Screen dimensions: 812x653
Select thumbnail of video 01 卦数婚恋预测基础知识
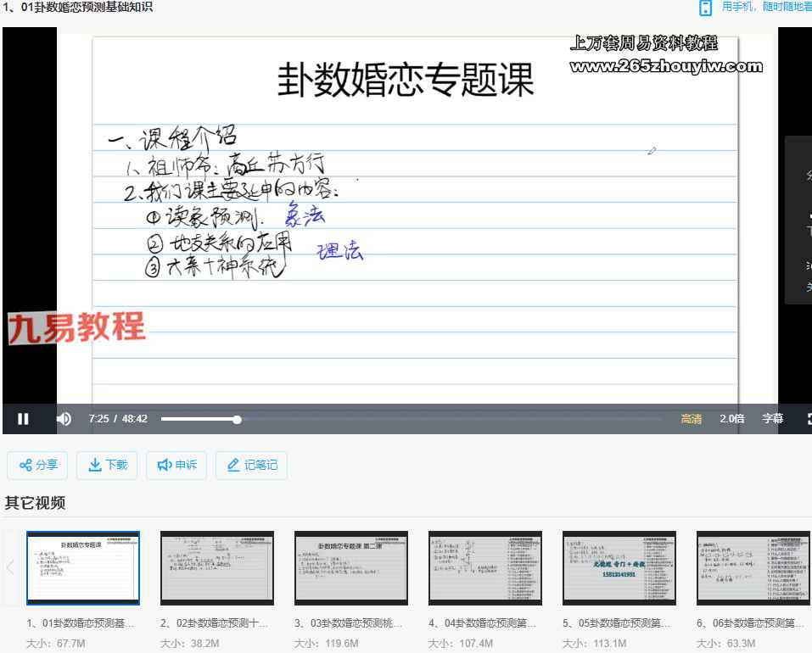coord(83,567)
